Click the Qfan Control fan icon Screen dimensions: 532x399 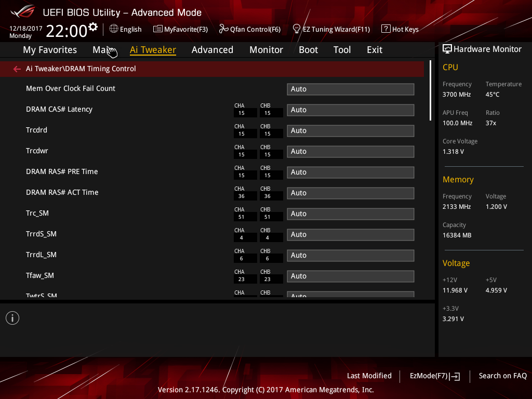(223, 29)
